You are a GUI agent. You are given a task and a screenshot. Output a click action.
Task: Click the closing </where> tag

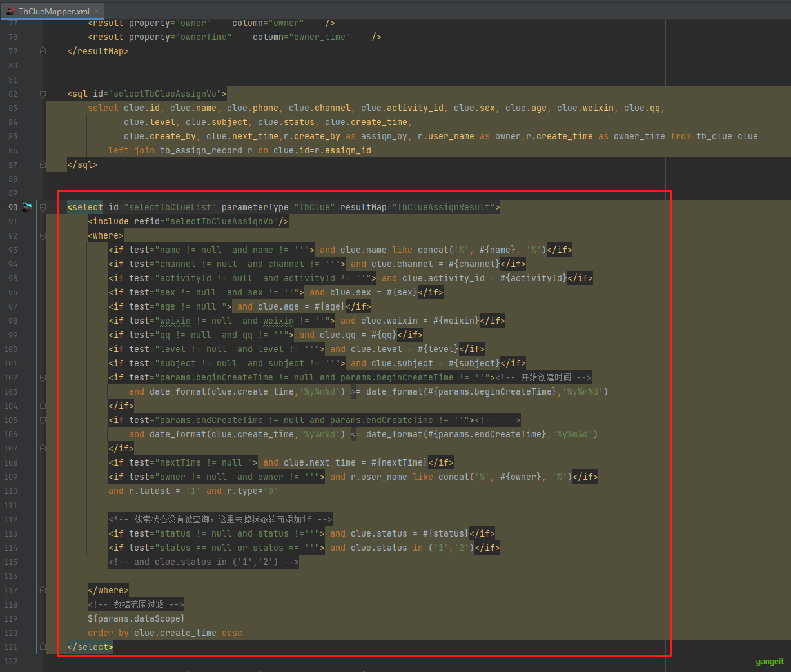pyautogui.click(x=108, y=590)
